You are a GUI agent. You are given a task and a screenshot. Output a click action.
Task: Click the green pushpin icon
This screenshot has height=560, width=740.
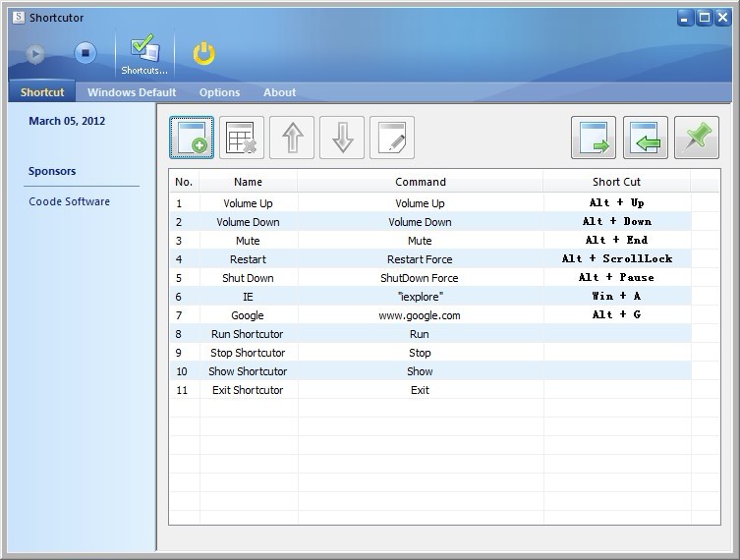pyautogui.click(x=697, y=138)
